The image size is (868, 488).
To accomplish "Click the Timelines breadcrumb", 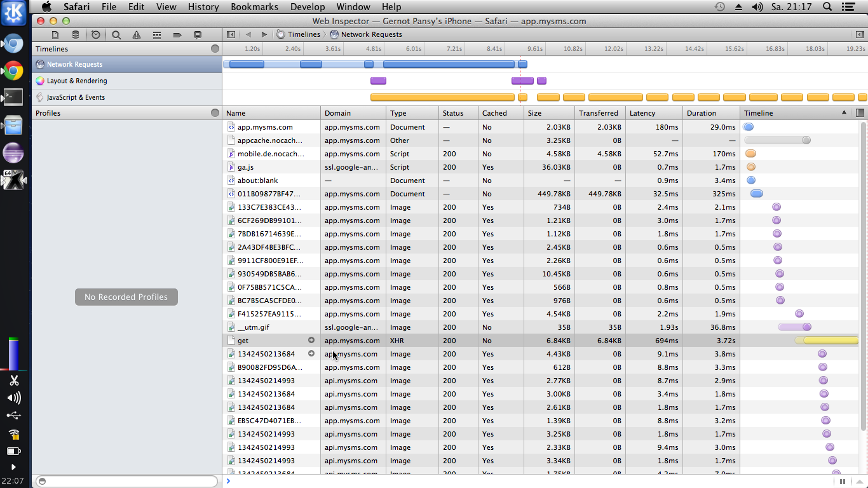I will click(299, 34).
